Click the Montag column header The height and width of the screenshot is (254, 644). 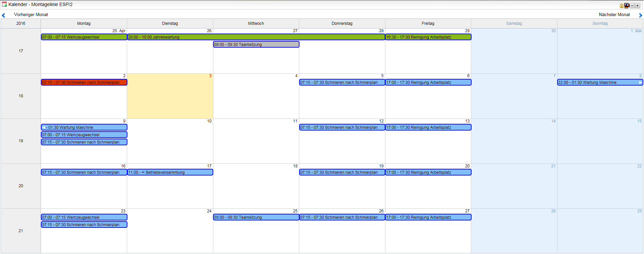point(84,23)
